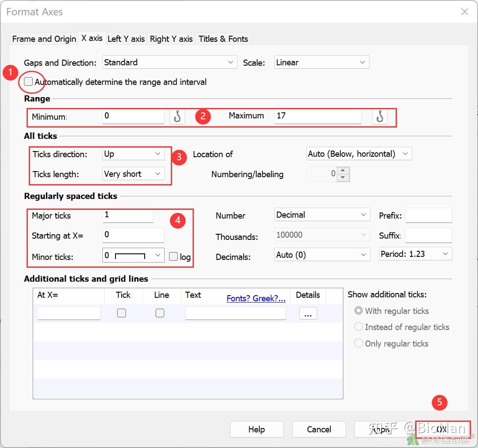Expand the Ticks length dropdown
The image size is (478, 448).
point(133,174)
